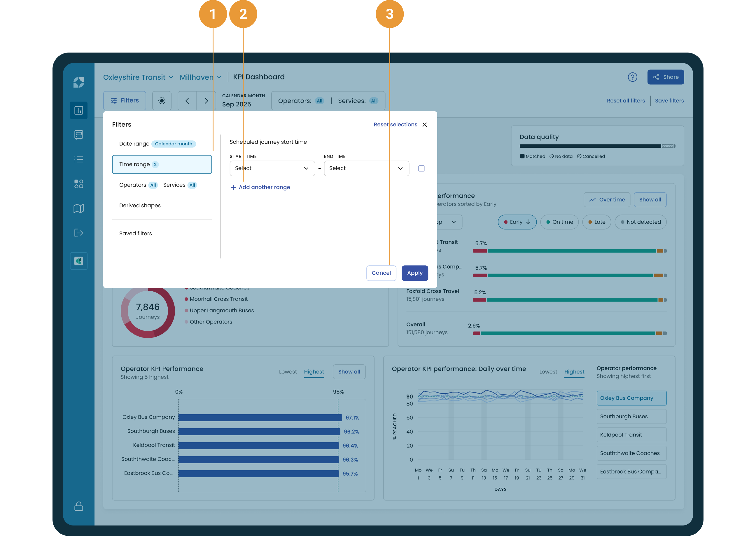Open the Oxleyshire Transit dropdown

point(138,77)
